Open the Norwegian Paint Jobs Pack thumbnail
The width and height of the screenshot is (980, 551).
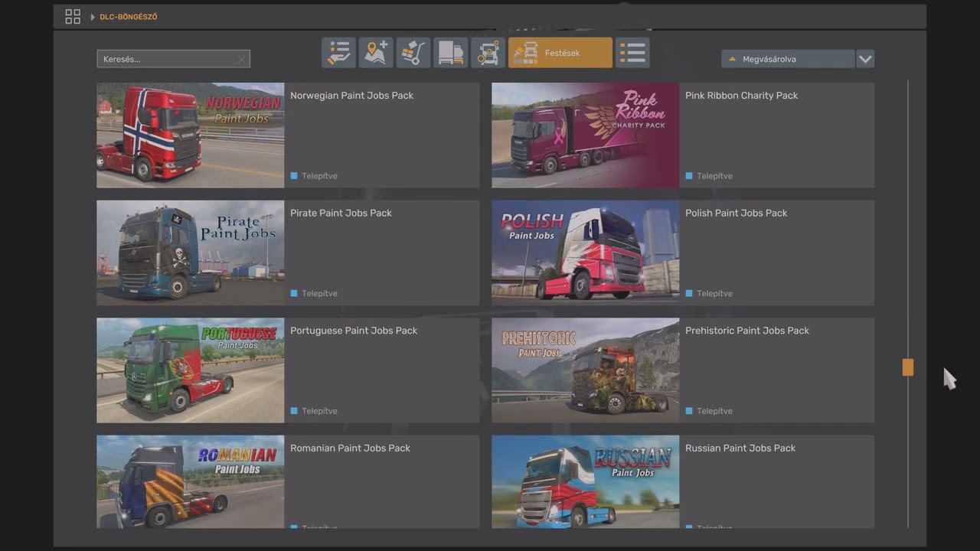click(x=191, y=135)
